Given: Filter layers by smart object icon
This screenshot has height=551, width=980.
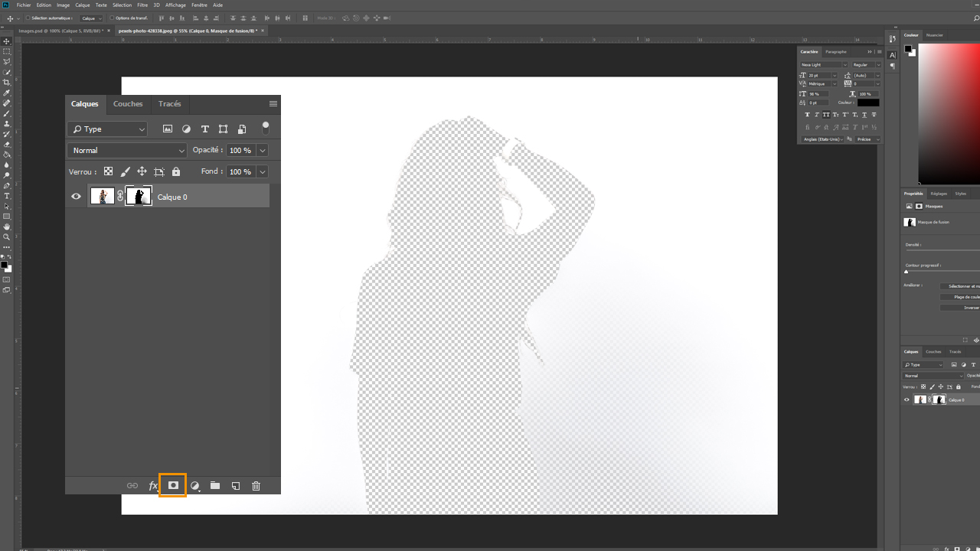Looking at the screenshot, I should (x=242, y=129).
